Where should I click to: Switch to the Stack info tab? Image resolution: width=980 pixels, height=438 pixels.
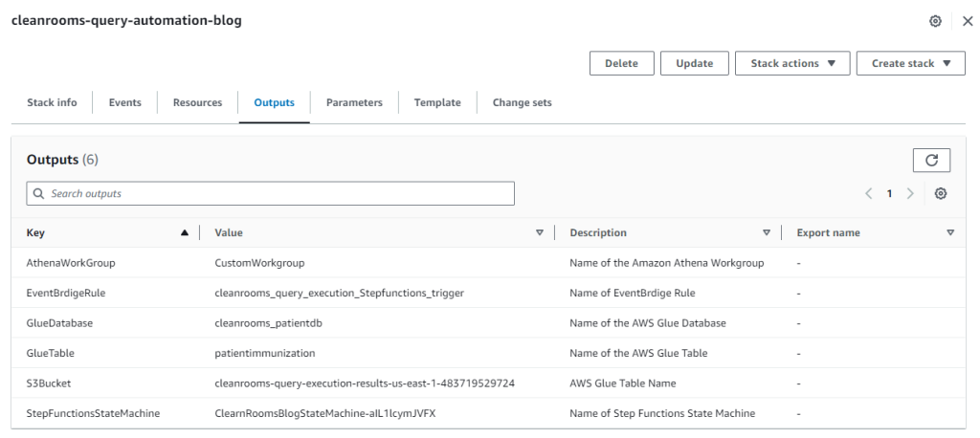52,102
